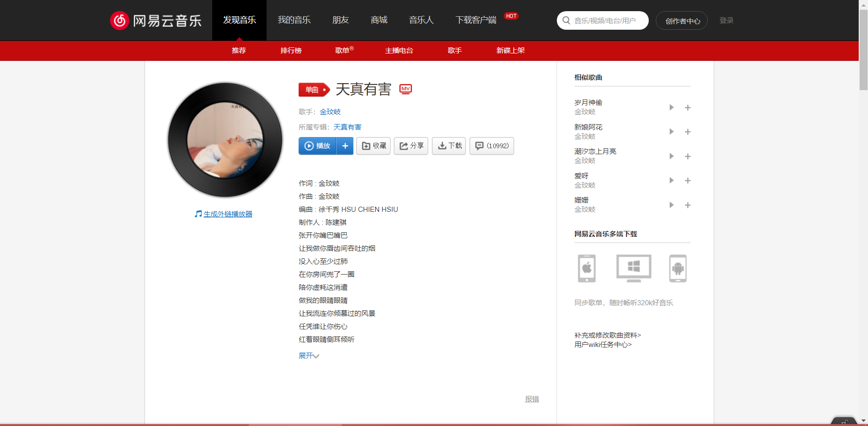Play similar song 岁月神偷
The width and height of the screenshot is (868, 426).
coord(671,107)
